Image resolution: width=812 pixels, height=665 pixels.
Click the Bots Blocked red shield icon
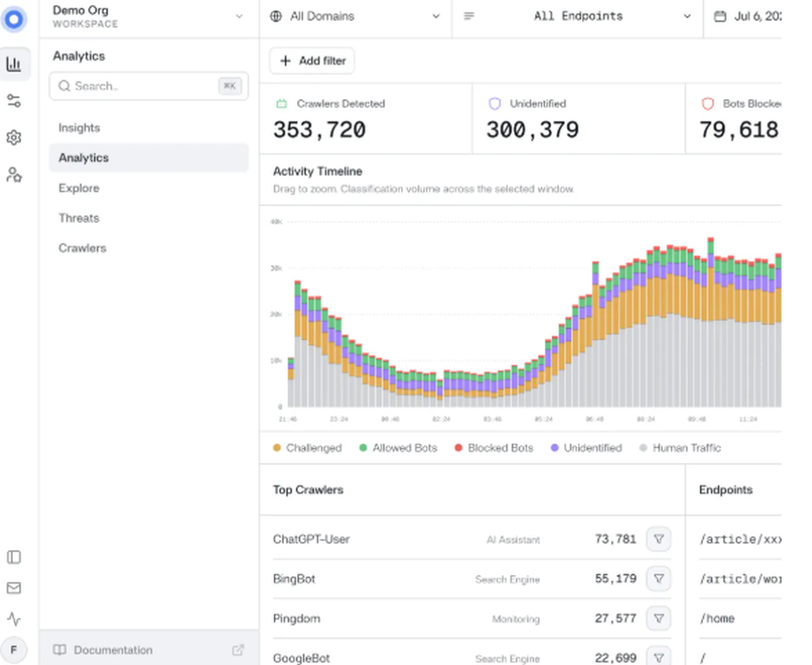(707, 104)
